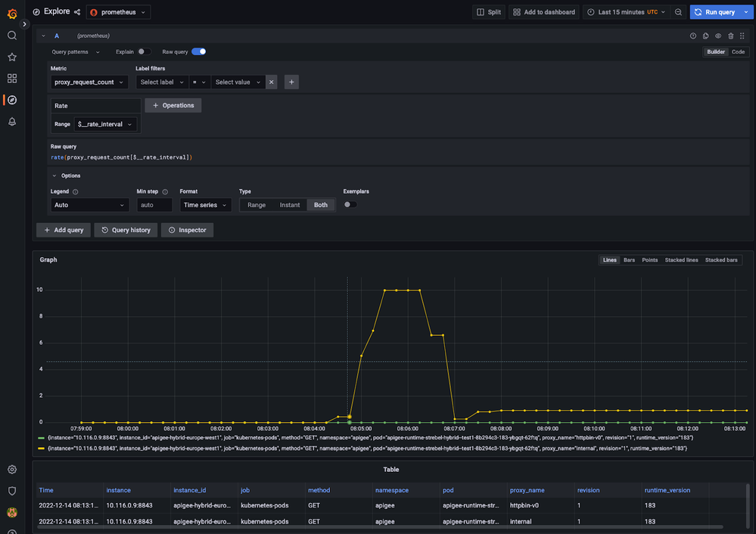Open the prometheus data source dropdown

click(118, 12)
